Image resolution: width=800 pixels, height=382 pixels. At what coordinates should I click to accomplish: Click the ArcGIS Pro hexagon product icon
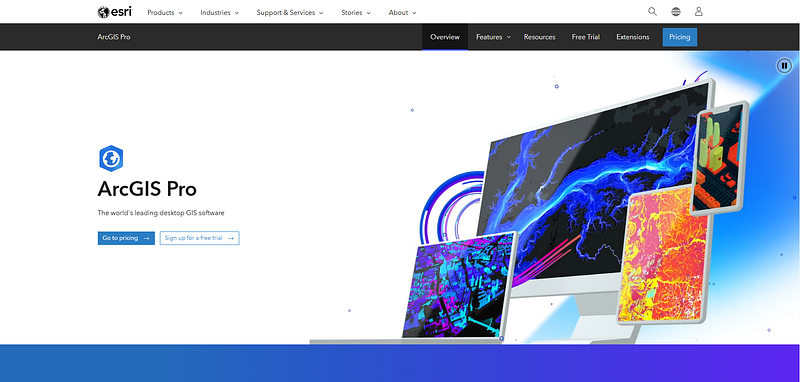tap(111, 159)
